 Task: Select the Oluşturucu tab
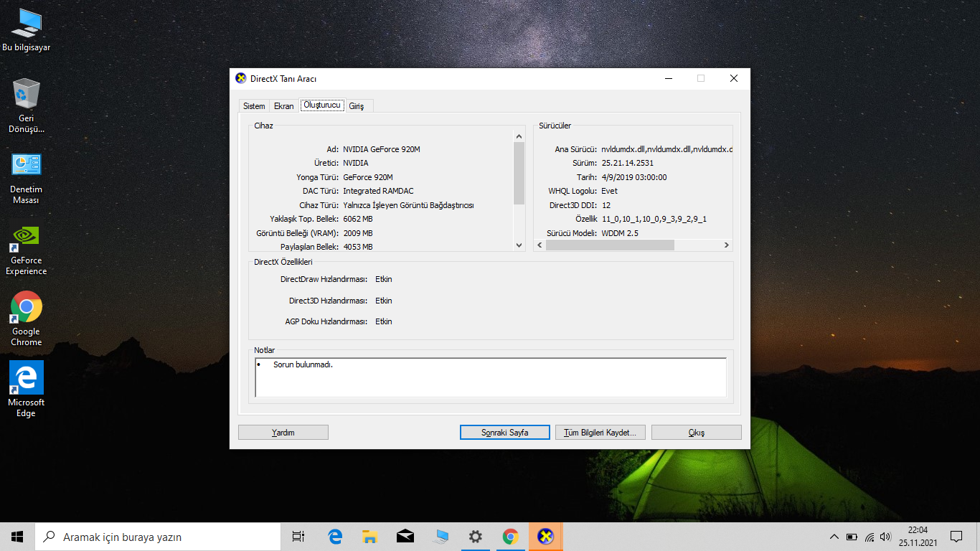322,105
